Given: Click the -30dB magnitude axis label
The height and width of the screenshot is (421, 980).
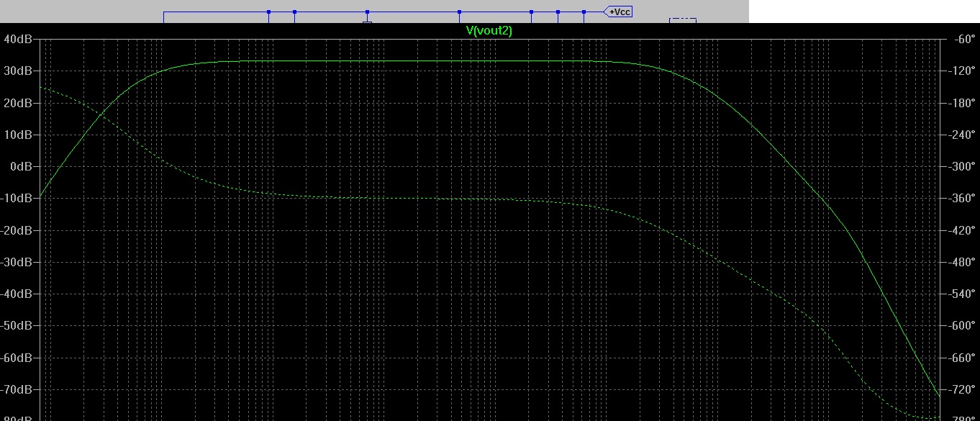Looking at the screenshot, I should pyautogui.click(x=17, y=262).
